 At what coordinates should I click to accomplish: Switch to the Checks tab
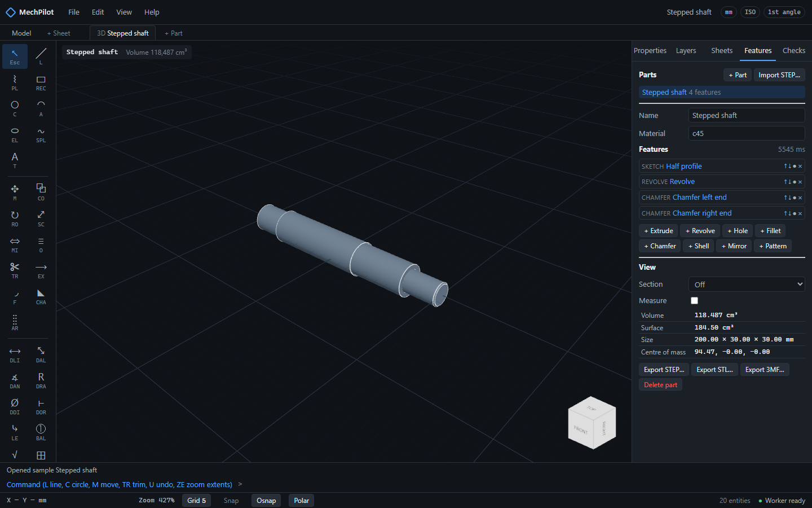click(x=794, y=51)
